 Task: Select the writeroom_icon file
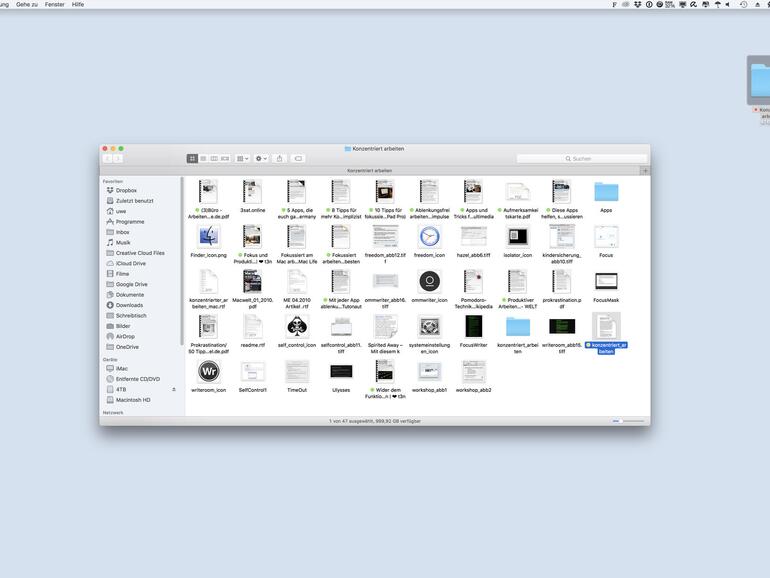[208, 372]
